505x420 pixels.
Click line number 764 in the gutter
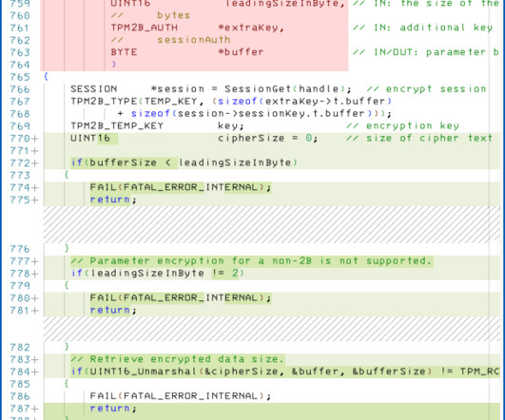coord(20,65)
